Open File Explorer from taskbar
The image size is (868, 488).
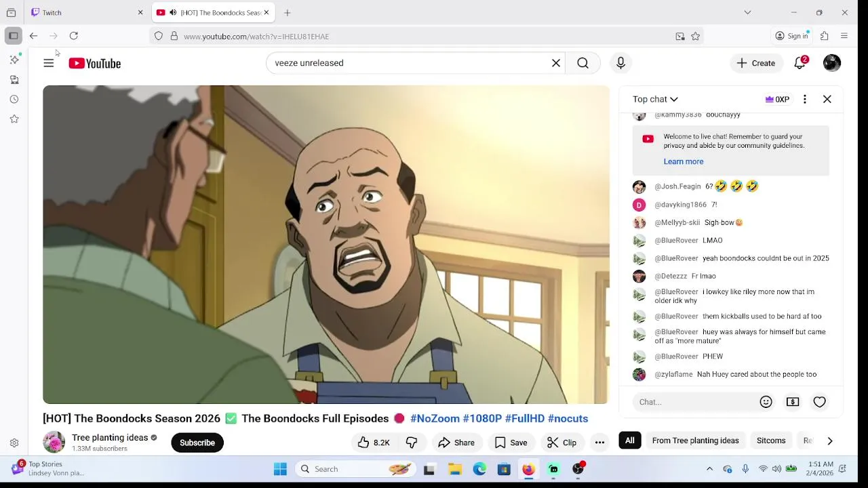coord(455,469)
